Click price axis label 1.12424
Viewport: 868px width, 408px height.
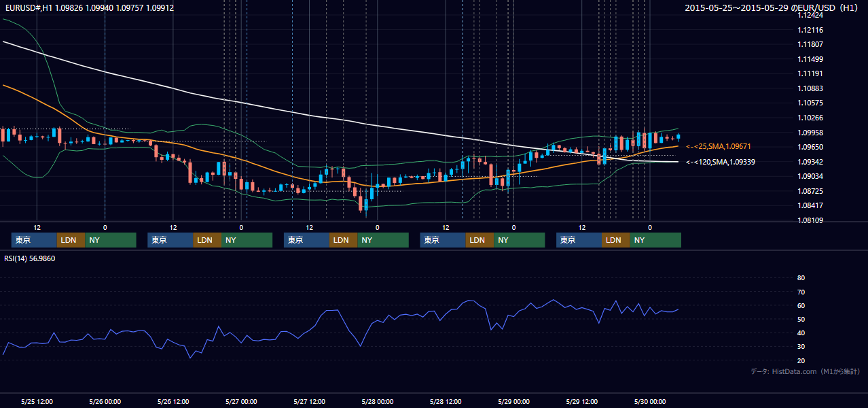[811, 15]
